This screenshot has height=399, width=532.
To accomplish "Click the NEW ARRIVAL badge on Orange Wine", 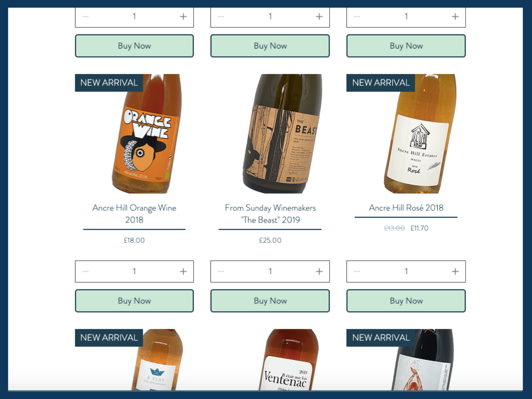I will point(109,83).
